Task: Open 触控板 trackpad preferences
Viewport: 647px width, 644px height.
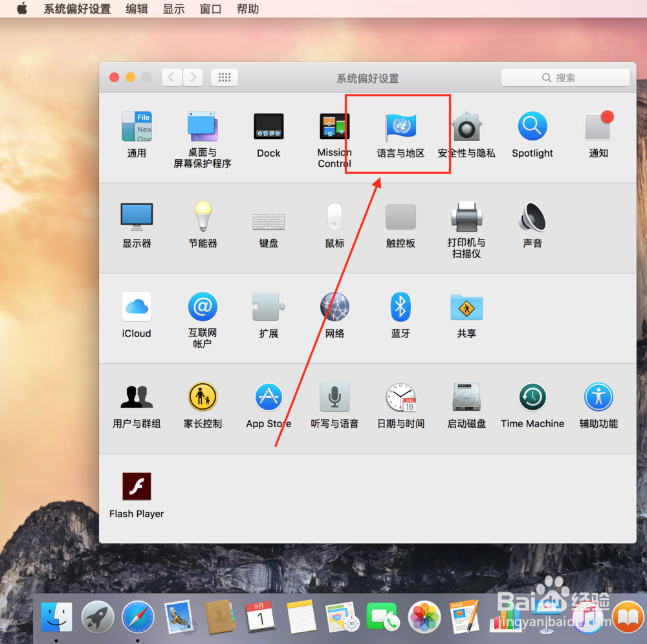Action: coord(400,225)
